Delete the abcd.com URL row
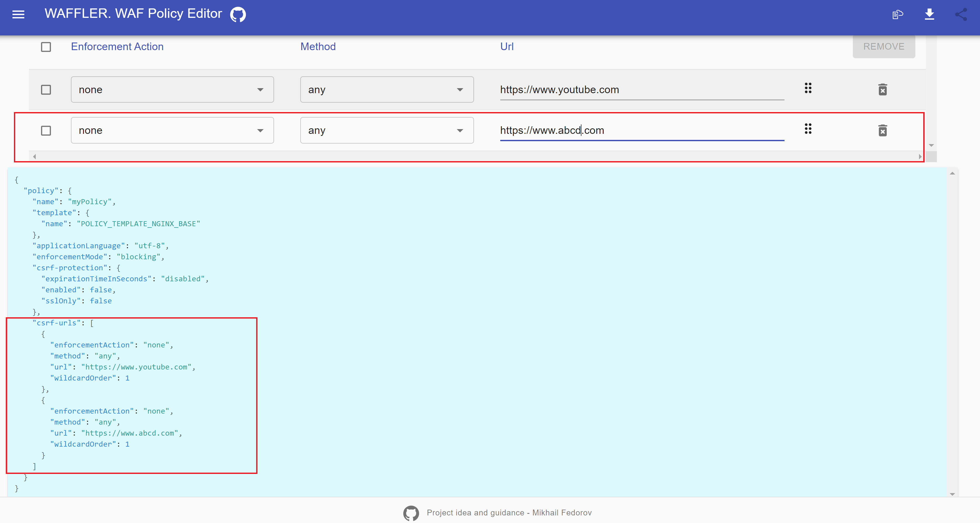 pos(883,130)
